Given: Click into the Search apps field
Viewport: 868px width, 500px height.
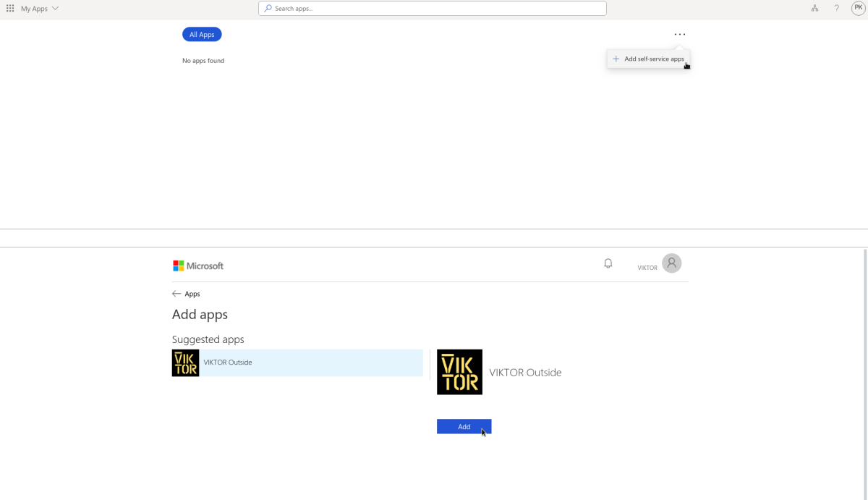Looking at the screenshot, I should click(x=434, y=9).
